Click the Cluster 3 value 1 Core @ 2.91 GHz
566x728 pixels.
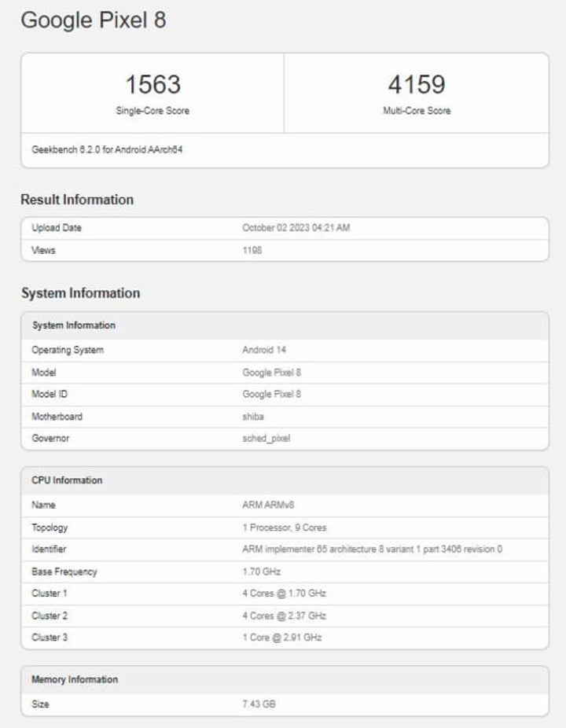pyautogui.click(x=282, y=637)
